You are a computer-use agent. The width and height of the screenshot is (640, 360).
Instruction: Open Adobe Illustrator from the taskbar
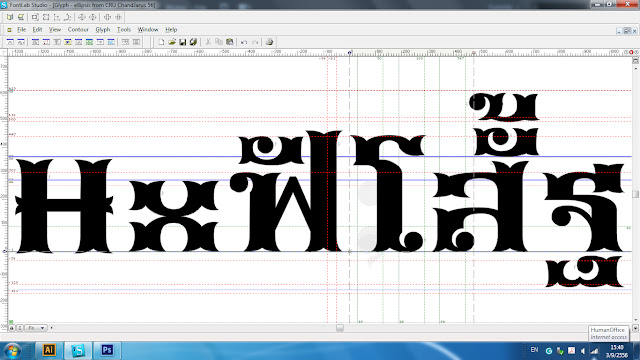[x=49, y=350]
